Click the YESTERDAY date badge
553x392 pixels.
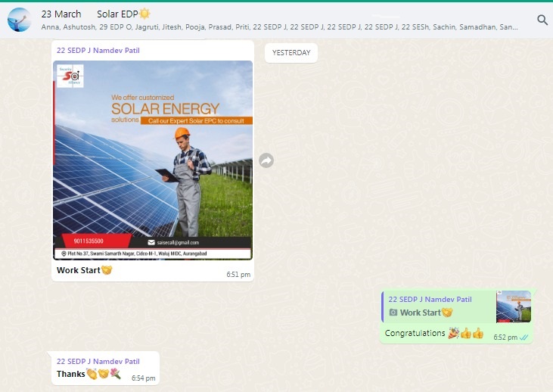[291, 53]
